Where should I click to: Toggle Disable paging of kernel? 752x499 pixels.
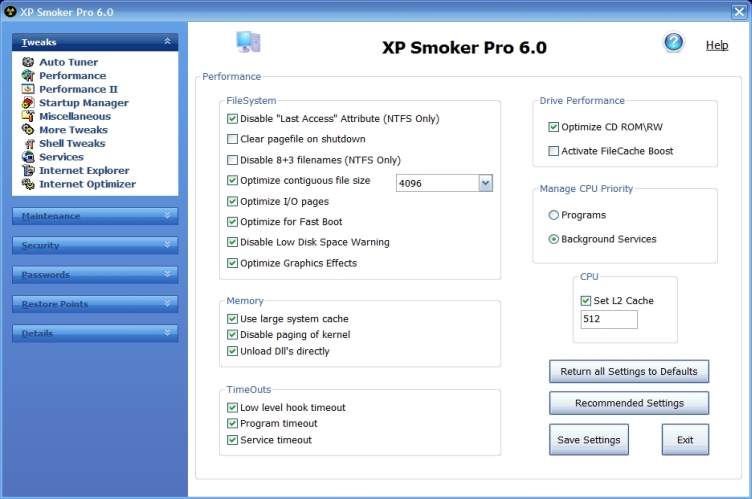pos(232,334)
